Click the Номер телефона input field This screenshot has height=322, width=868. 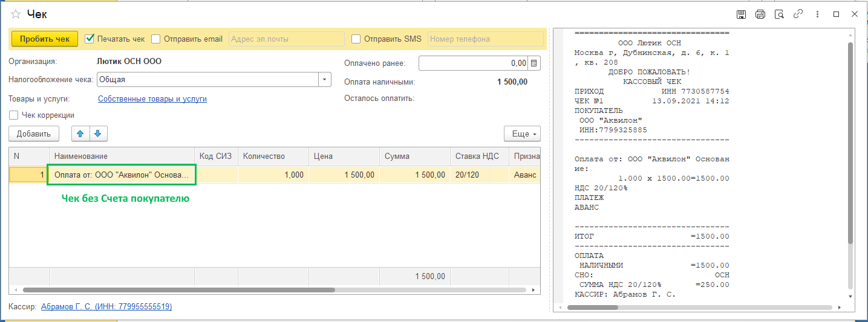[486, 39]
